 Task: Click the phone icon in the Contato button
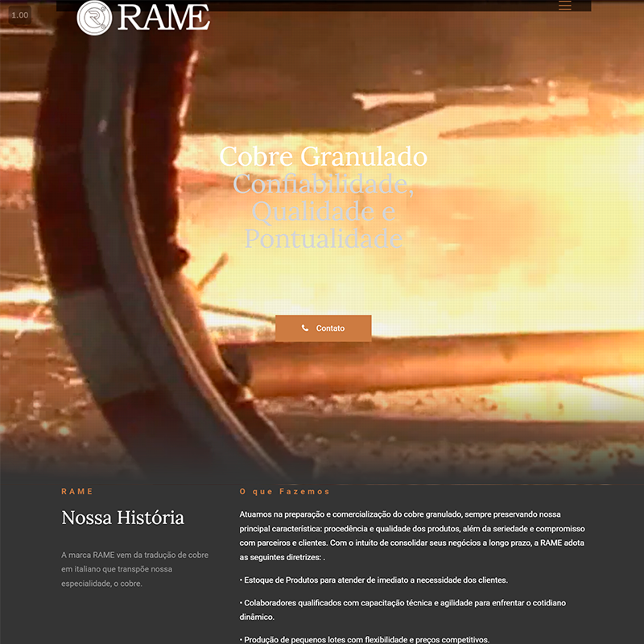[305, 328]
